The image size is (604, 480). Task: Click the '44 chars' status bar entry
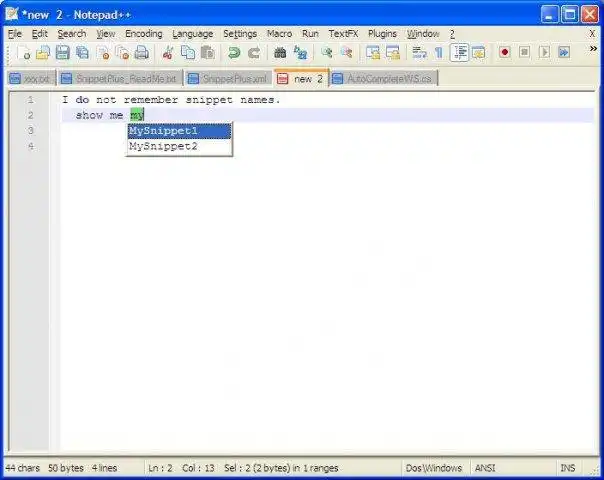coord(22,468)
